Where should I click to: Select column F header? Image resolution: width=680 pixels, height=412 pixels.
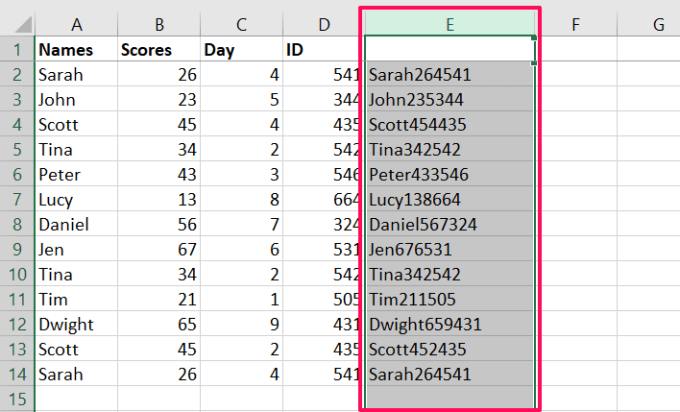577,24
